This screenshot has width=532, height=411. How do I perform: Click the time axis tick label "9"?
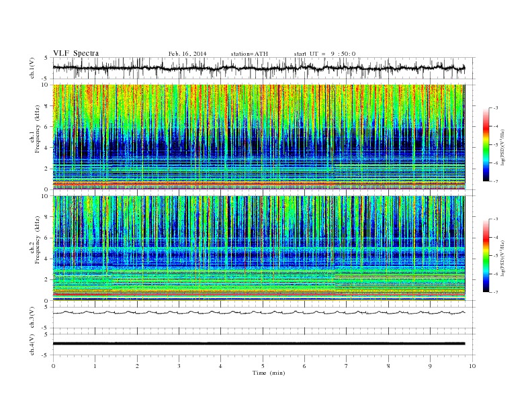pyautogui.click(x=430, y=366)
